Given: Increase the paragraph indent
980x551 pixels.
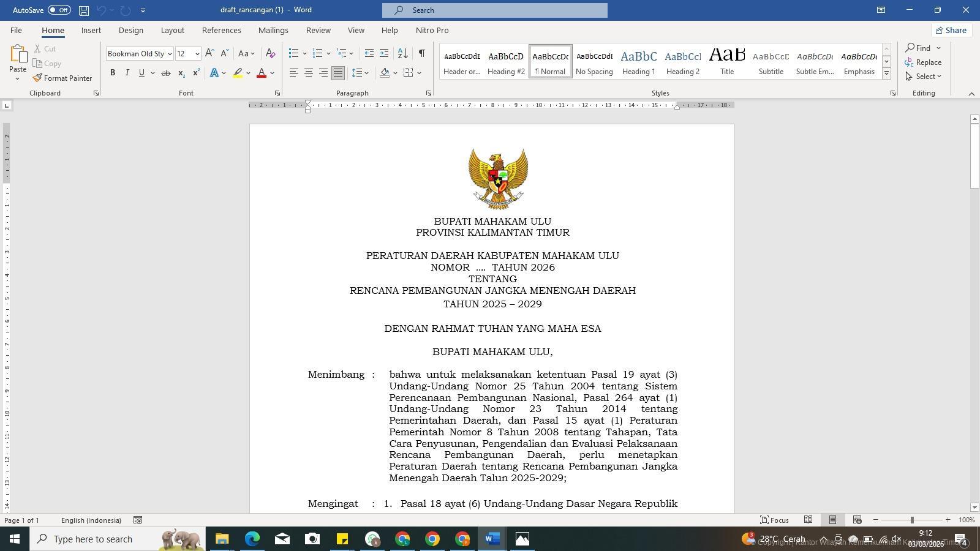Looking at the screenshot, I should point(384,54).
